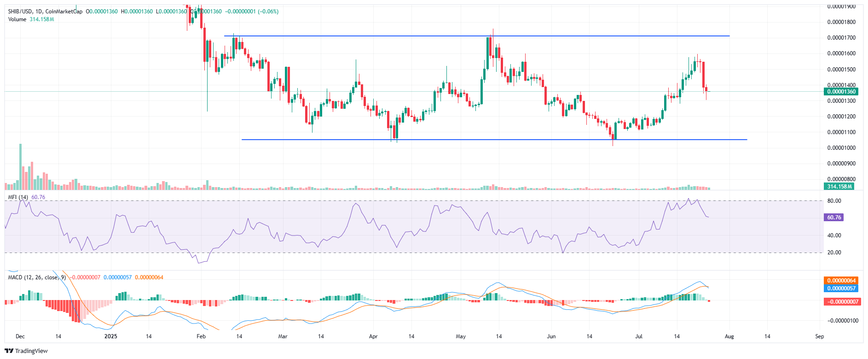
Task: Click the purple MFI value tag 60.76
Action: pos(833,218)
